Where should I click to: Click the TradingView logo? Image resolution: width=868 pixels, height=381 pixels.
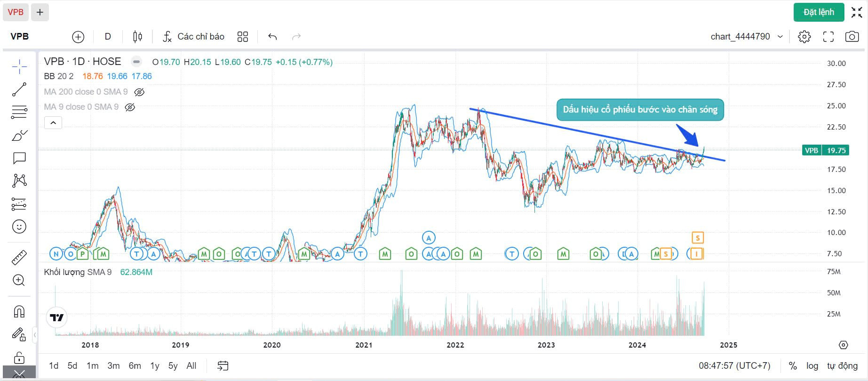[x=57, y=318]
